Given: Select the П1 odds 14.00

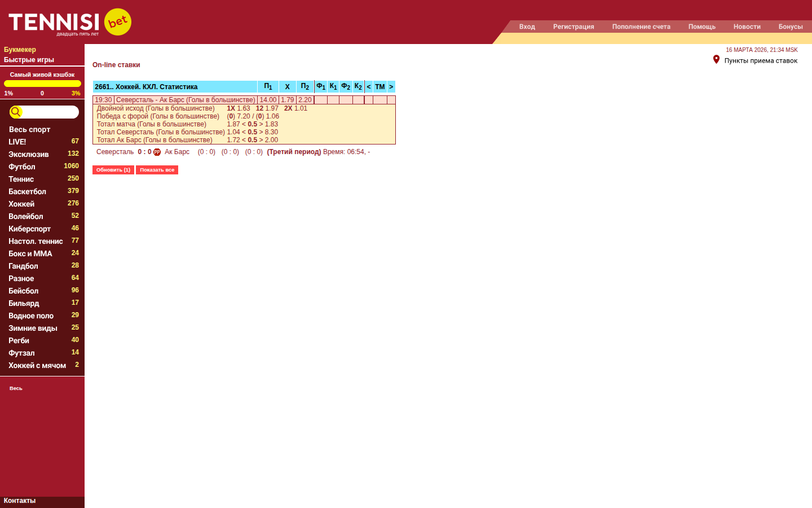Looking at the screenshot, I should (268, 100).
